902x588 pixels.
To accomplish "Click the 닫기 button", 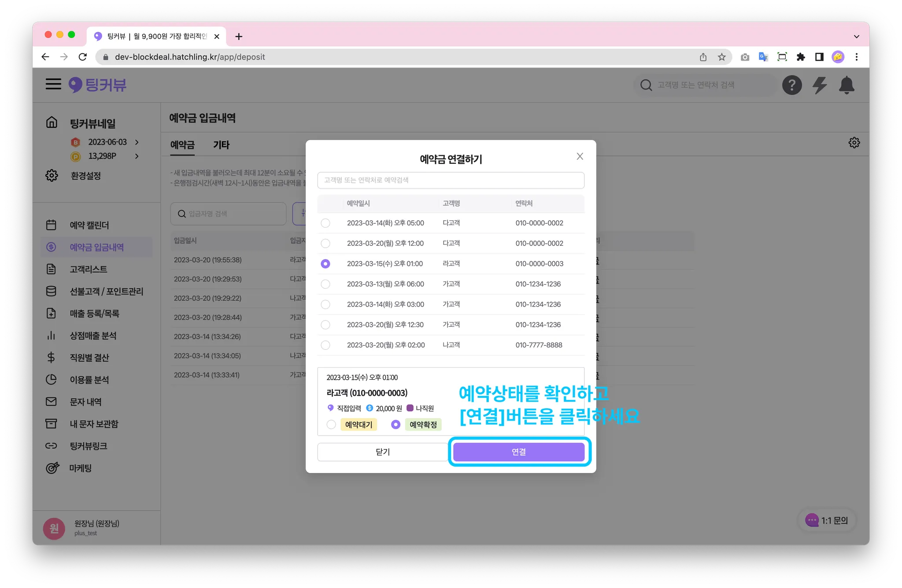I will pos(382,452).
